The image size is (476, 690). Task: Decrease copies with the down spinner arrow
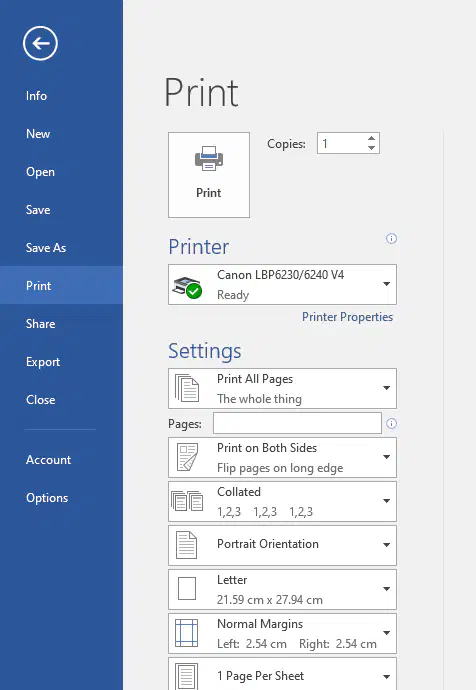click(x=371, y=148)
